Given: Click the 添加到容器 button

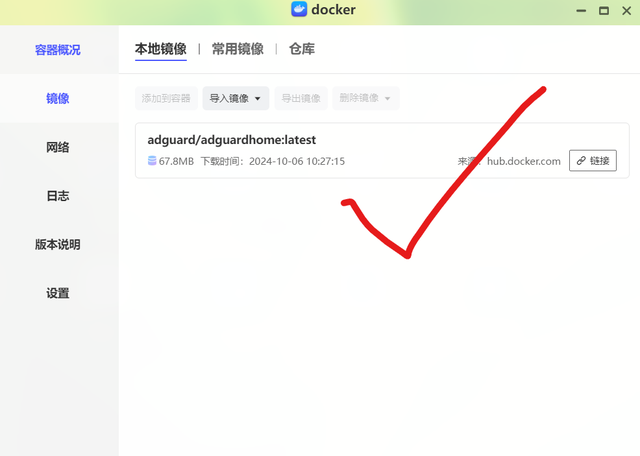Looking at the screenshot, I should click(166, 98).
